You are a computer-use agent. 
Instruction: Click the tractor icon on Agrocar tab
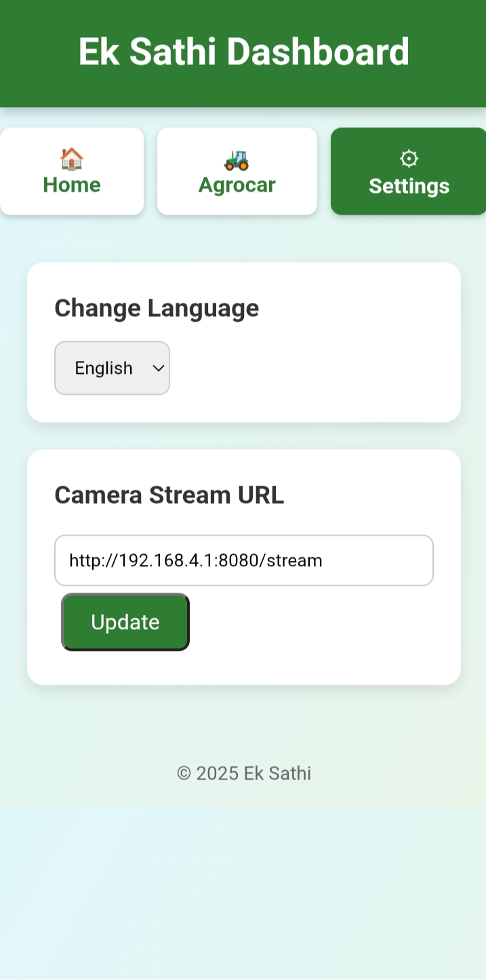click(x=237, y=160)
